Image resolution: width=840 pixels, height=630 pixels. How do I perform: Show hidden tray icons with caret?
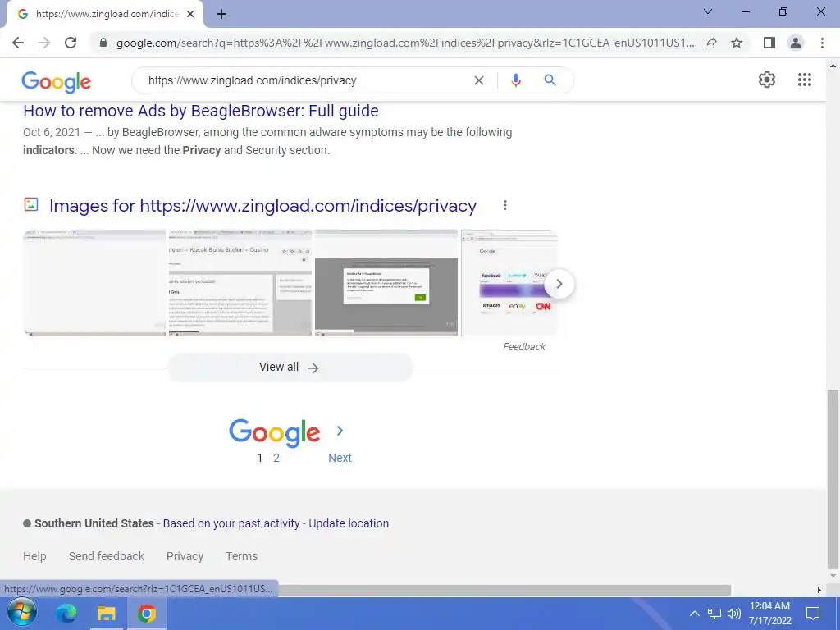tap(694, 614)
